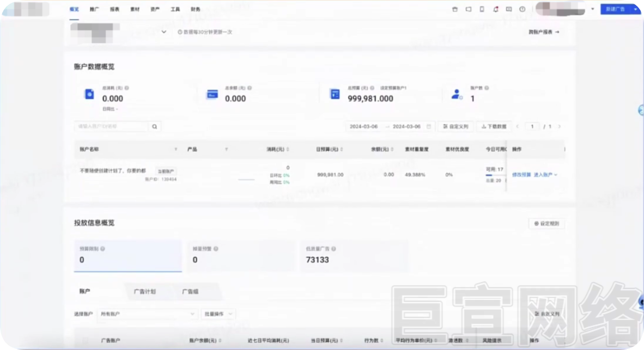The image size is (644, 350).
Task: Click info icon next to 低质量广告
Action: point(333,249)
